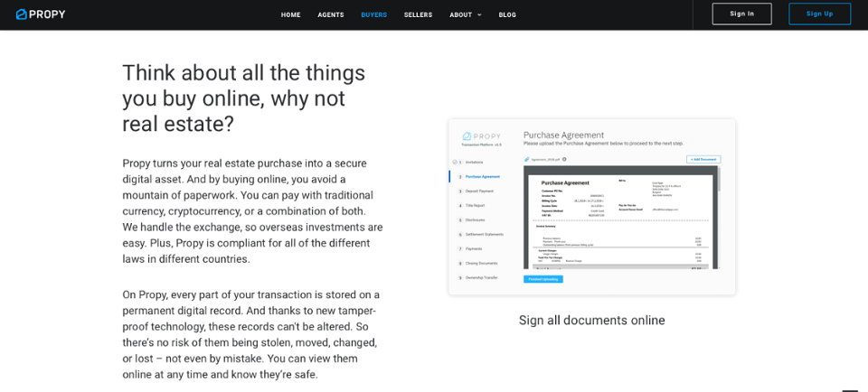Select Payments step in the preview
Screen dimensions: 868x392
click(x=469, y=248)
